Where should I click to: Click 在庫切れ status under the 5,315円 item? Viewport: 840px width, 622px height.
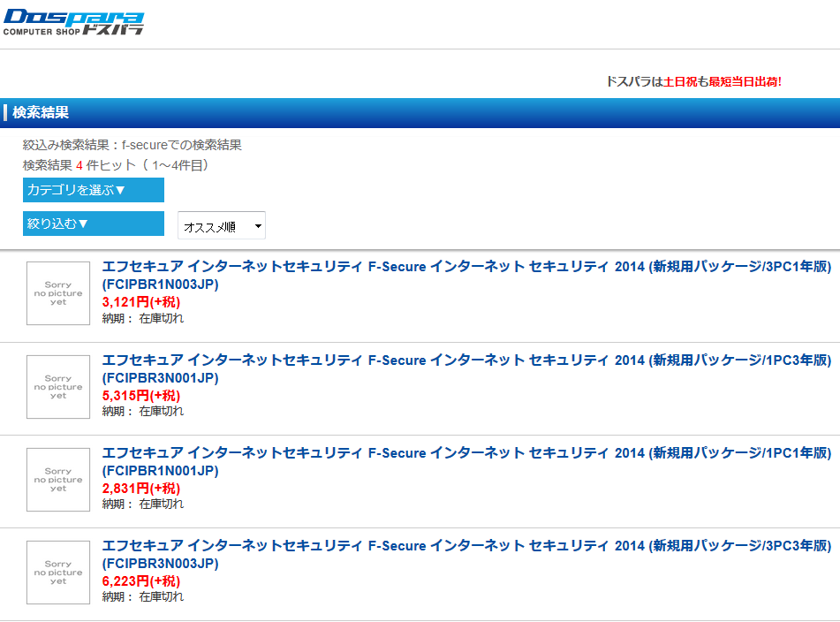tap(162, 411)
